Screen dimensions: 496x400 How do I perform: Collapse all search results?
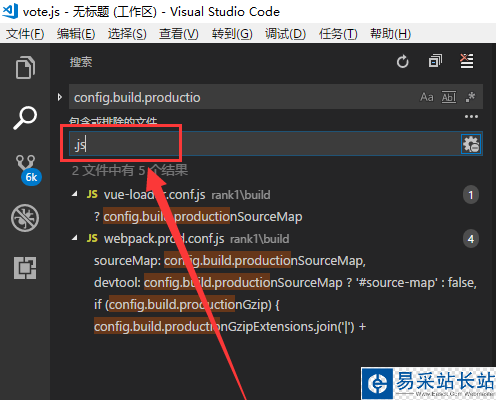[435, 61]
